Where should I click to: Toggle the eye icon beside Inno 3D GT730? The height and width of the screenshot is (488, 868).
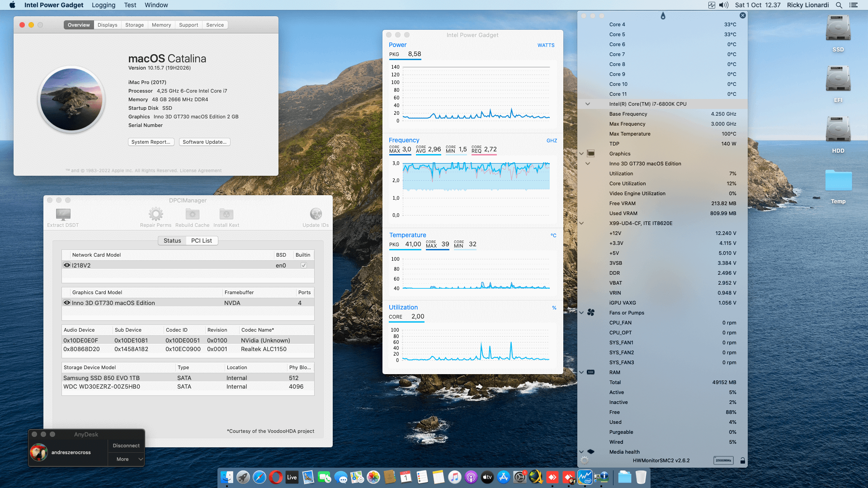point(67,303)
